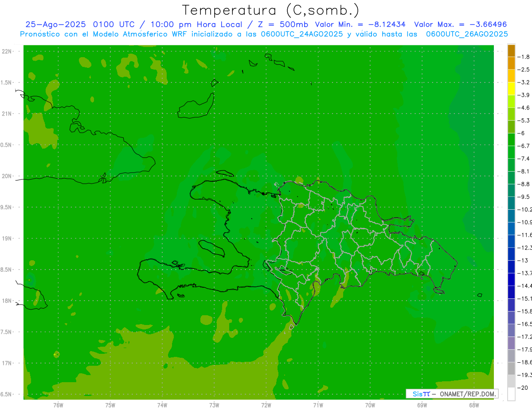Click the '71W' longitude label
The width and height of the screenshot is (532, 411).
pyautogui.click(x=318, y=405)
